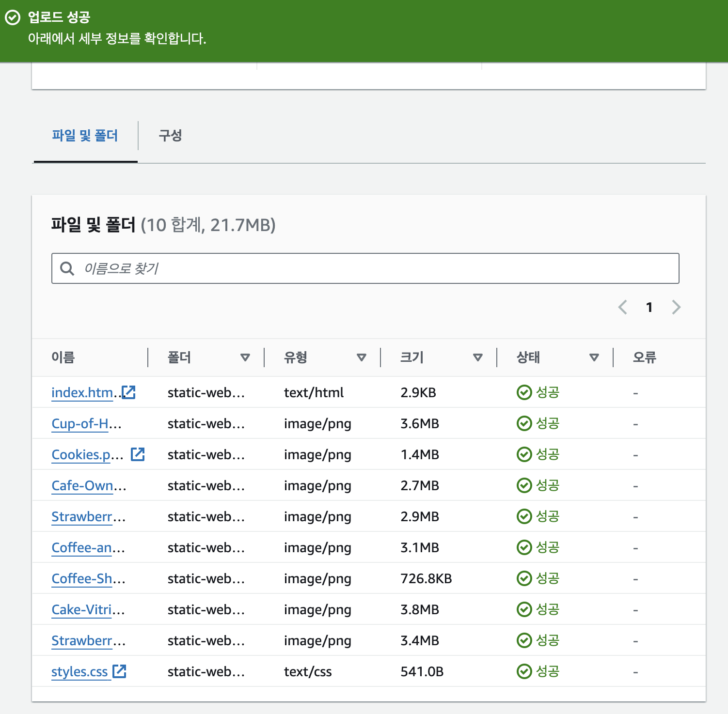The image size is (728, 714).
Task: Click the Strawberr file name link
Action: pos(81,516)
